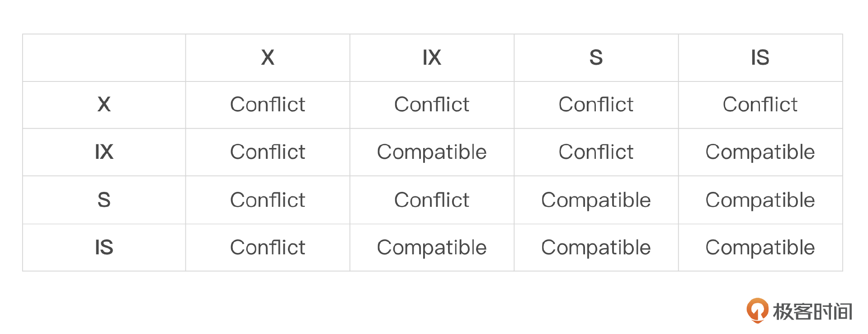Select the IX column header cell
The width and height of the screenshot is (868, 334).
(x=432, y=58)
